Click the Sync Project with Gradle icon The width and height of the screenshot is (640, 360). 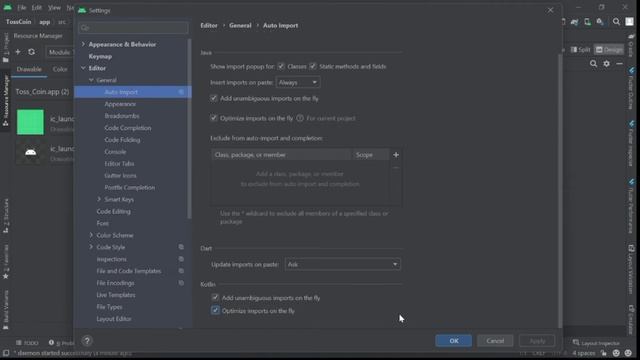click(x=575, y=22)
